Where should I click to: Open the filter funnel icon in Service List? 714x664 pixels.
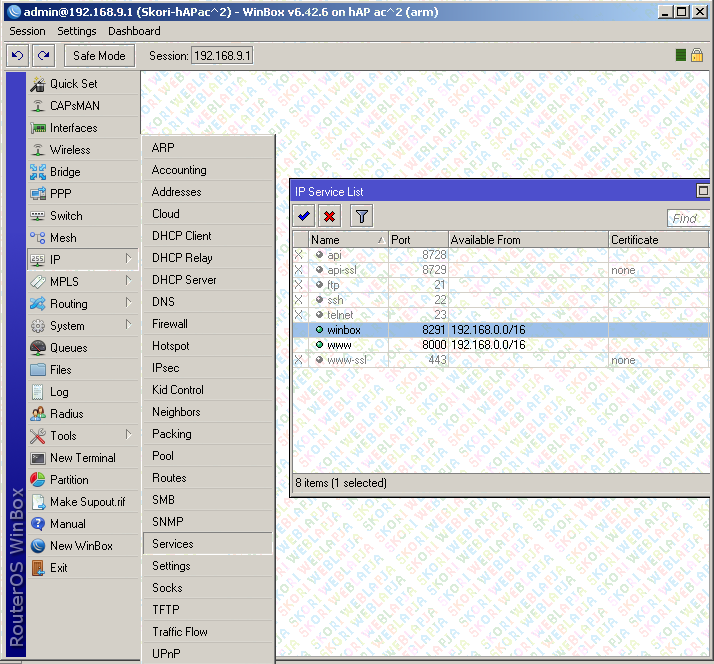pos(361,216)
